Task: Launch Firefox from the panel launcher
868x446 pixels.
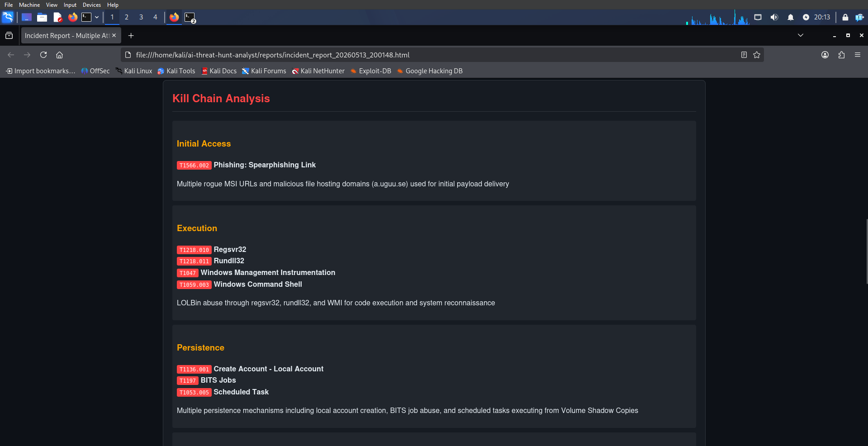Action: [73, 17]
